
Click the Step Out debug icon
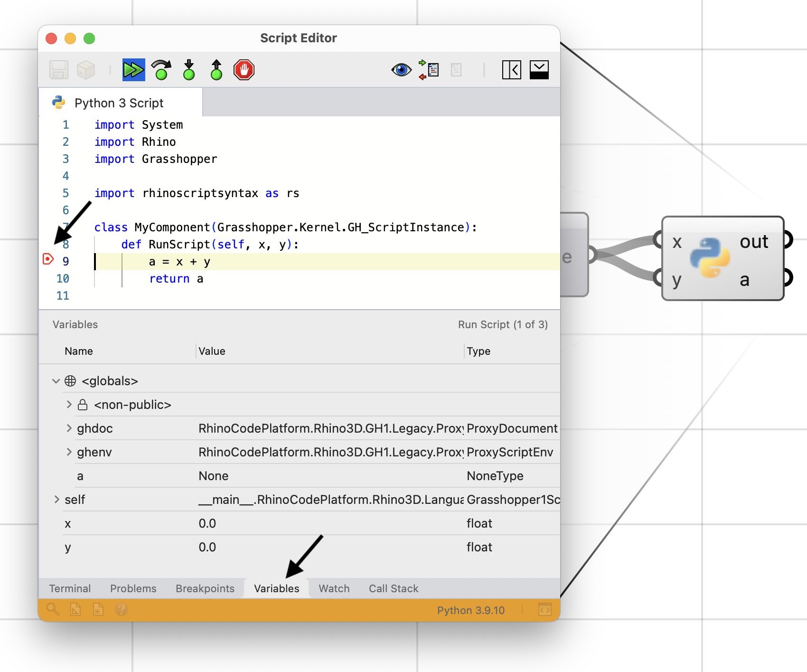[x=216, y=70]
